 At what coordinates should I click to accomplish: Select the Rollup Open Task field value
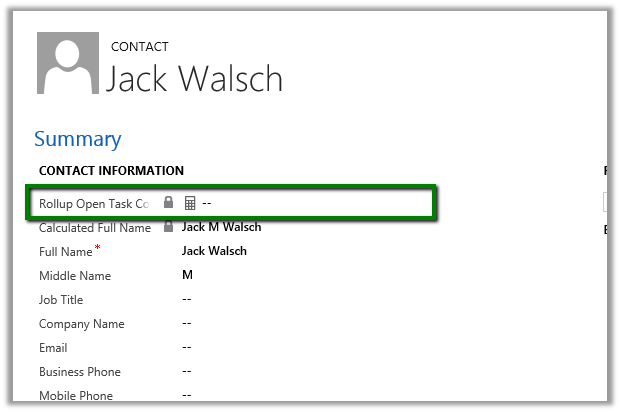[207, 203]
